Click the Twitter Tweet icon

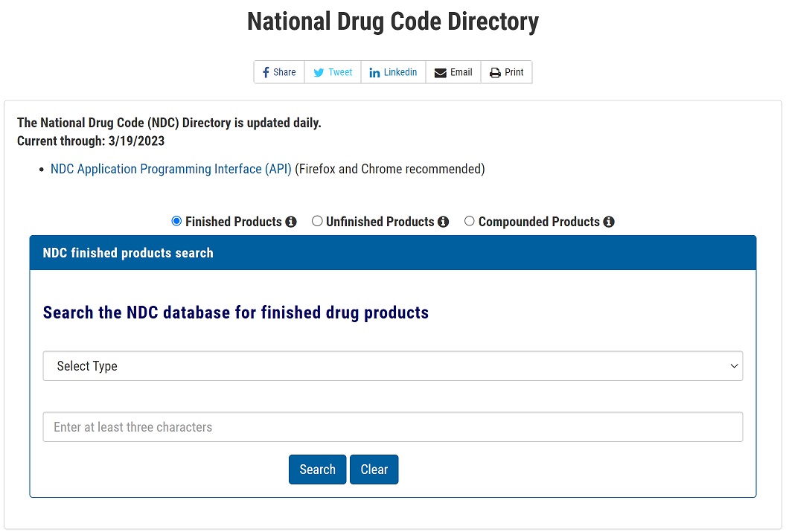pos(319,71)
